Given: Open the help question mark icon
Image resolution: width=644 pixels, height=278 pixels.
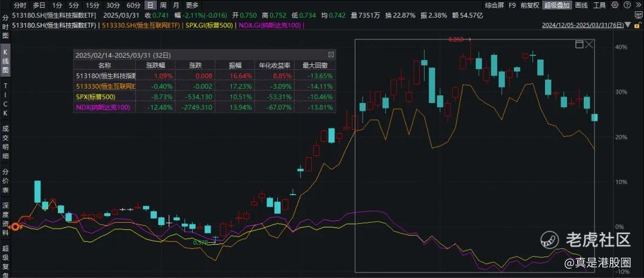Looking at the screenshot, I should click(627, 5).
